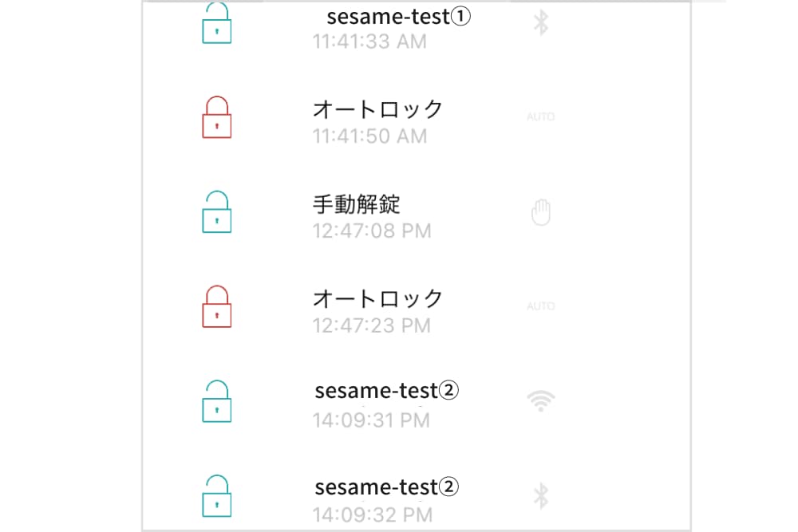Select the sesame-test① history entry
This screenshot has width=798, height=532.
pos(399,18)
